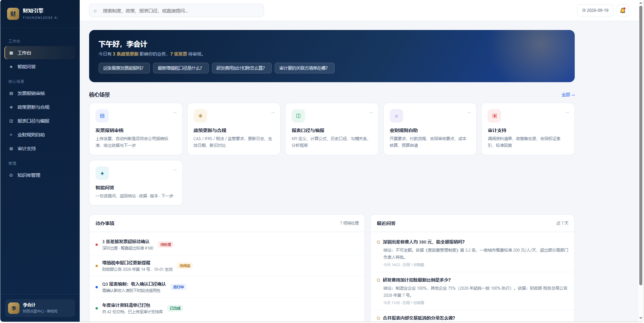644x323 pixels.
Task: Click the arrow on 发票报销审核 card
Action: click(175, 112)
